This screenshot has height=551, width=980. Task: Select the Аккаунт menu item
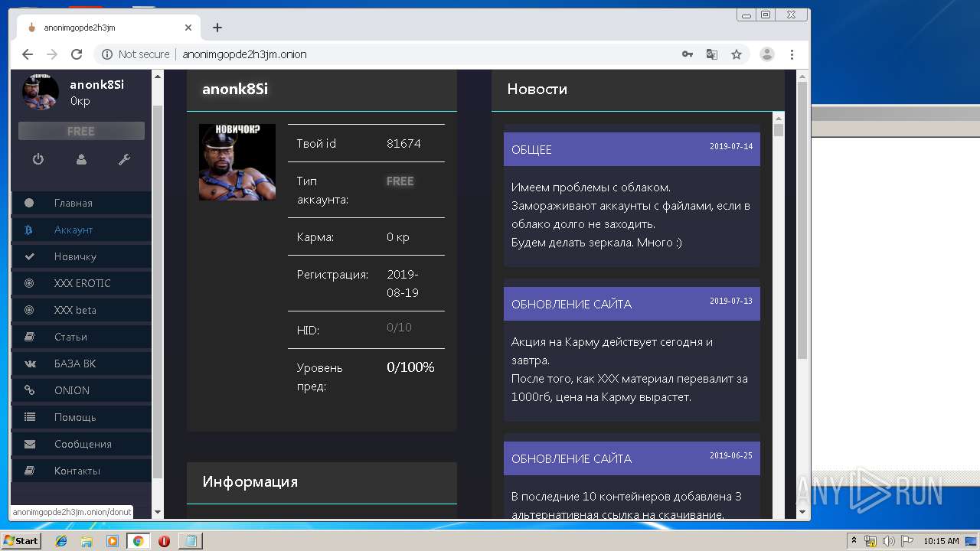[81, 230]
